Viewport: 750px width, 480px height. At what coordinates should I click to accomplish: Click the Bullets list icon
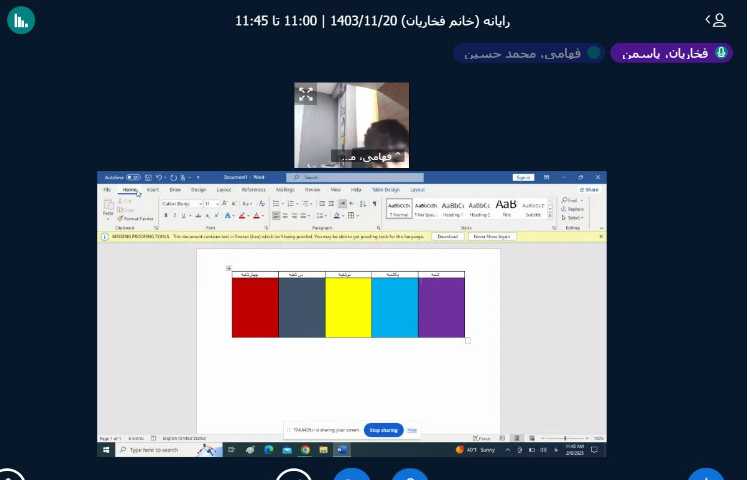(276, 204)
